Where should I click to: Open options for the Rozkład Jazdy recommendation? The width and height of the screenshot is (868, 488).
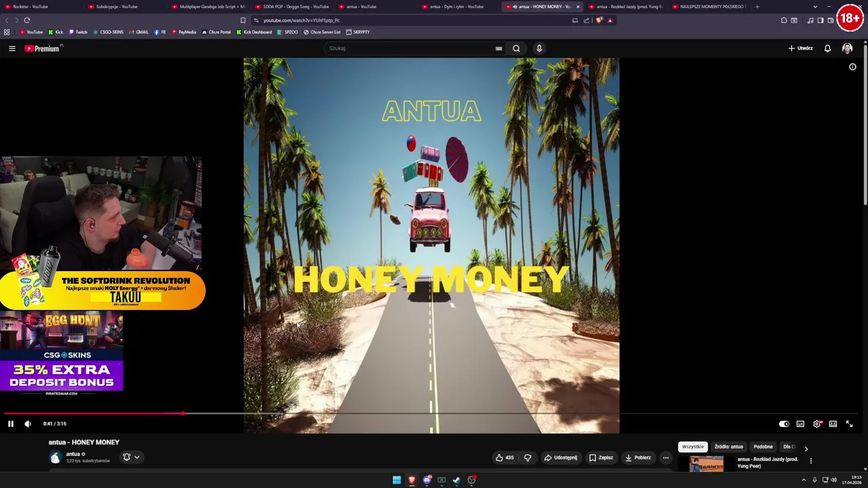pyautogui.click(x=810, y=461)
